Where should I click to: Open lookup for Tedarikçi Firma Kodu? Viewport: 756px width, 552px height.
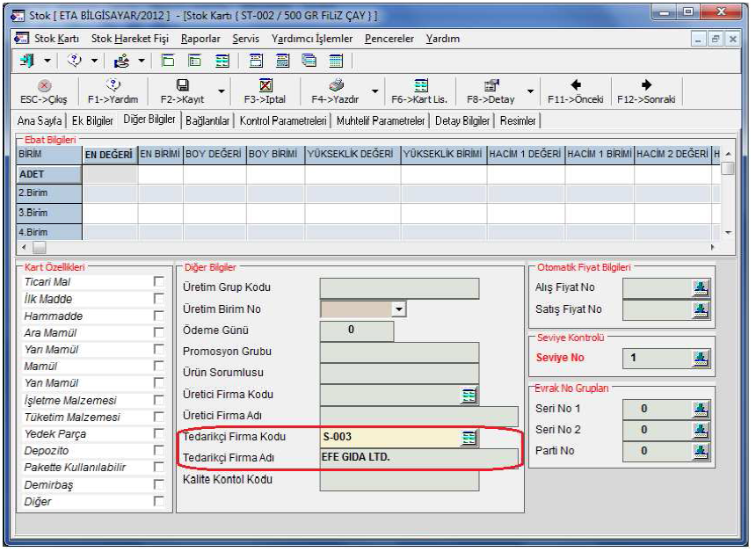click(x=469, y=438)
